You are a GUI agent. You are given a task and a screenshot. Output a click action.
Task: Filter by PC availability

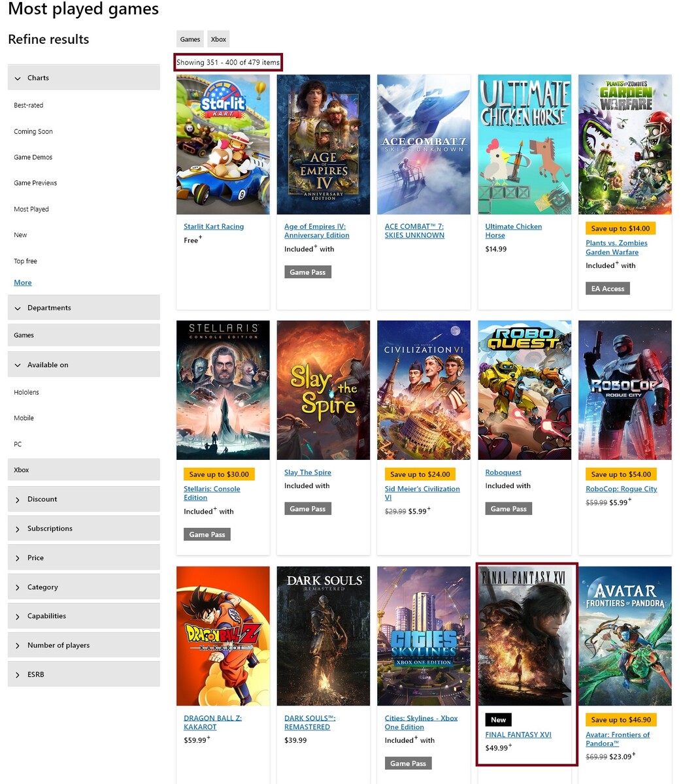pyautogui.click(x=18, y=444)
